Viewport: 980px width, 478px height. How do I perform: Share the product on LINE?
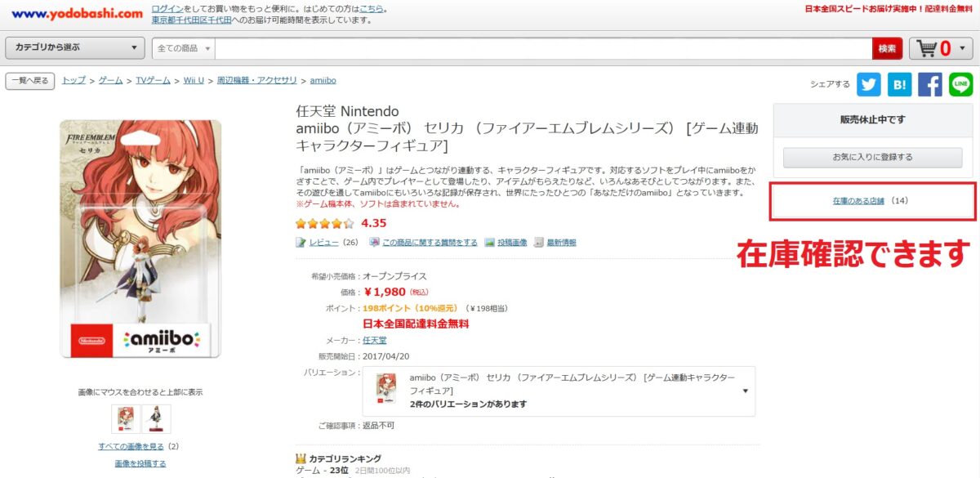tap(961, 83)
